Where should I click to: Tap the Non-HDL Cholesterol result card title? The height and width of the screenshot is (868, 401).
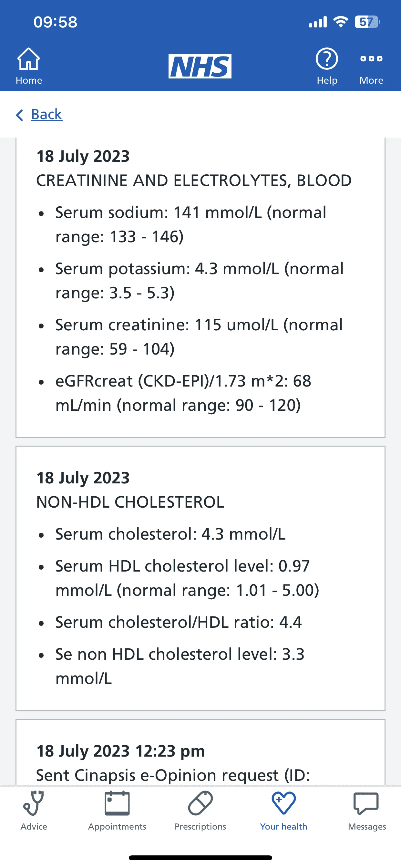[x=130, y=502]
